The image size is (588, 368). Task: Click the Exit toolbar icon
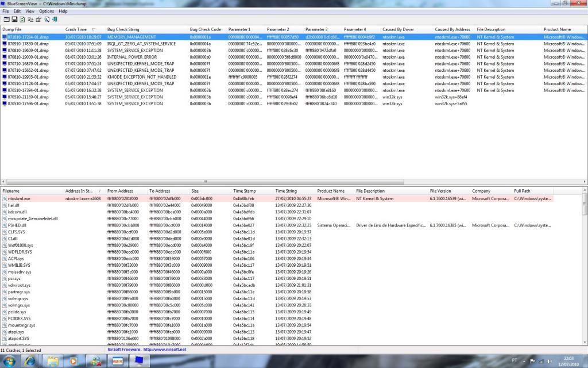click(x=55, y=19)
